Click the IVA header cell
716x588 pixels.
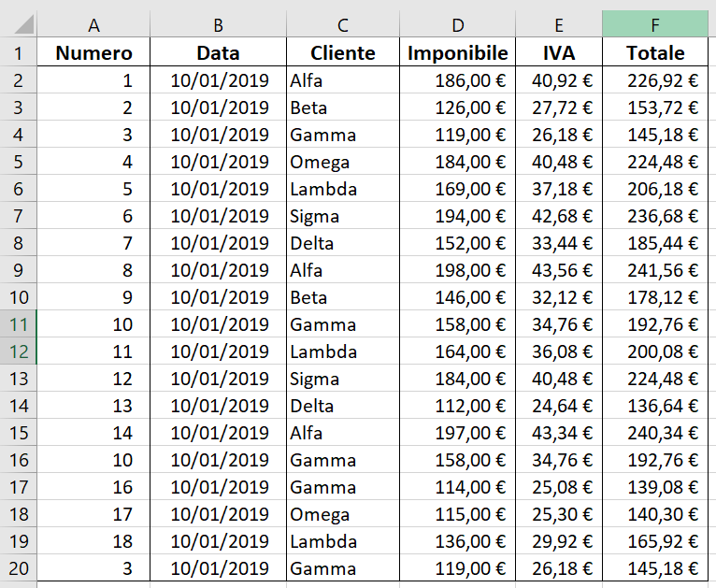[559, 53]
